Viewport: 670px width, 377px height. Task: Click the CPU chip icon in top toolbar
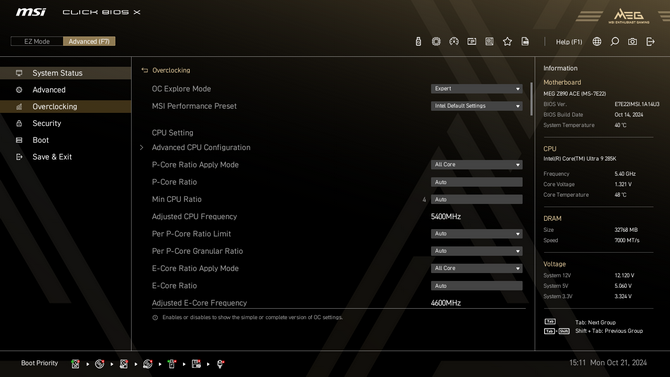tap(436, 41)
